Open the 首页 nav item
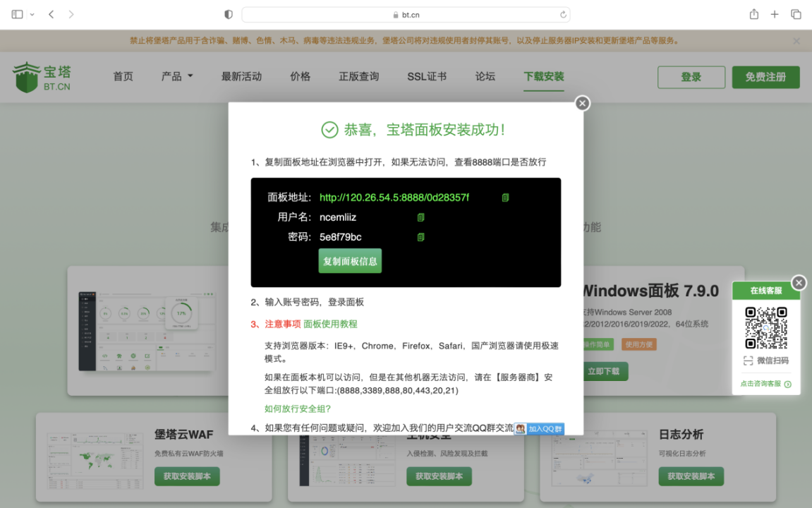Screen dimensions: 812x508 click(x=123, y=77)
